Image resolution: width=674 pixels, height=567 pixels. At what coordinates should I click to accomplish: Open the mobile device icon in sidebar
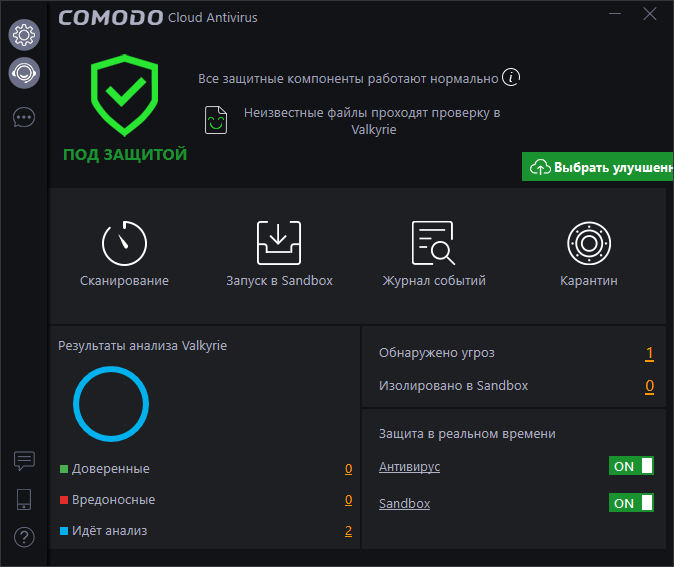[24, 498]
